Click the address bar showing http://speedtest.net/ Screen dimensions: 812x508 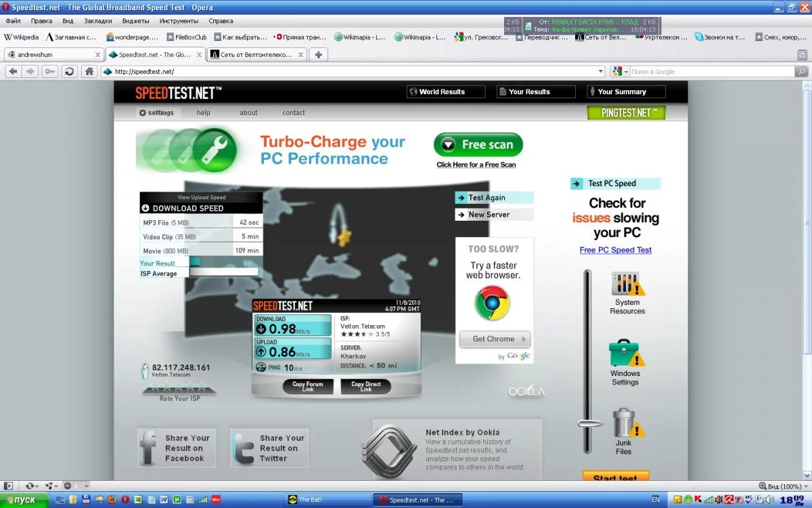tap(353, 71)
